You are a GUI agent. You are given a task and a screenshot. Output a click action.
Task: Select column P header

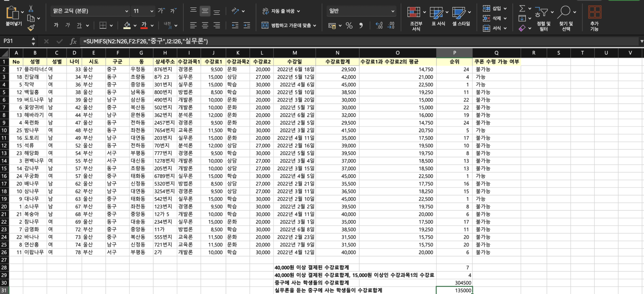[454, 53]
